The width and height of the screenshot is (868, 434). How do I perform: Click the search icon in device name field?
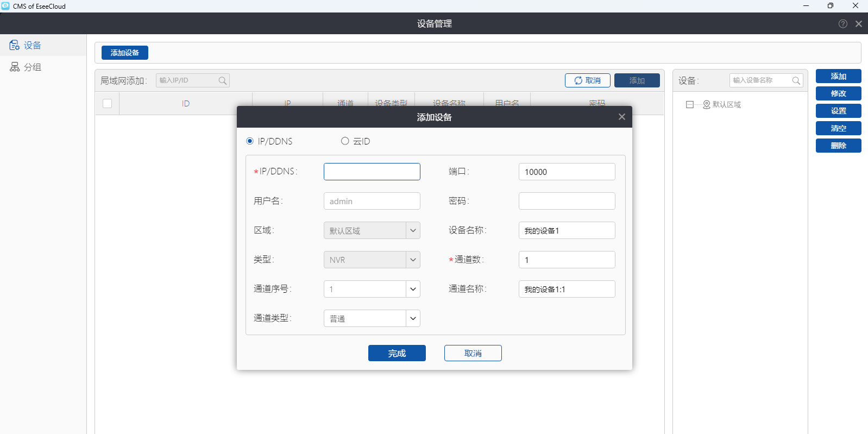coord(796,80)
